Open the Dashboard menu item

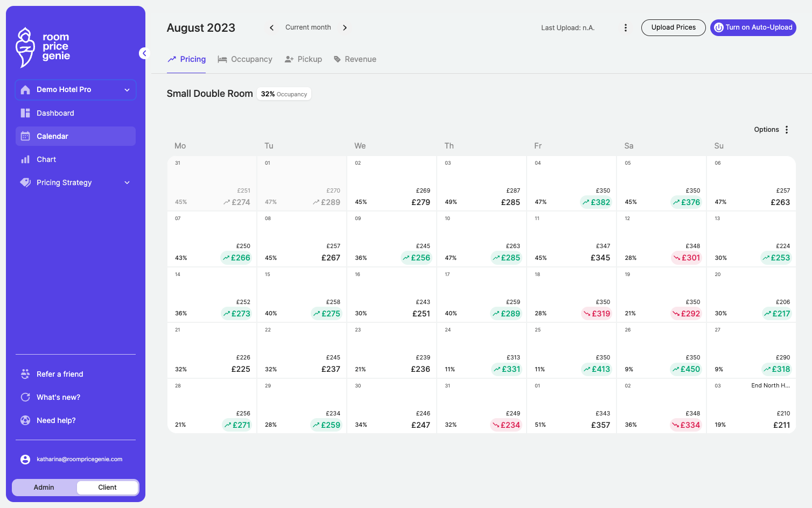click(76, 113)
